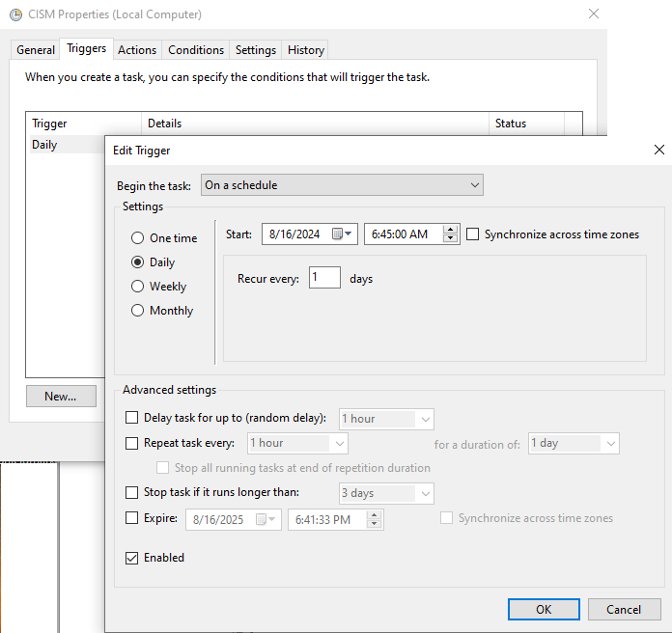The image size is (672, 633).
Task: Switch to the Actions tab
Action: coord(137,50)
